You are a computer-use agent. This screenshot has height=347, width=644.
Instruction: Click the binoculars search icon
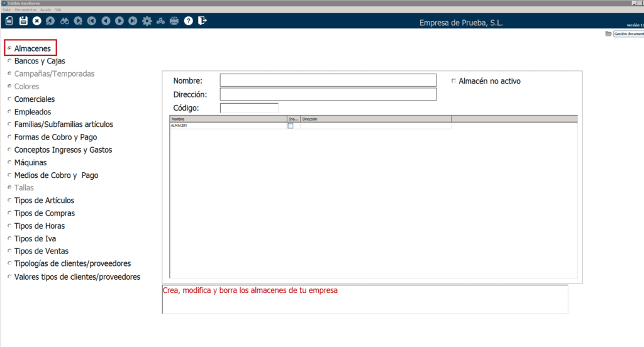(x=64, y=21)
